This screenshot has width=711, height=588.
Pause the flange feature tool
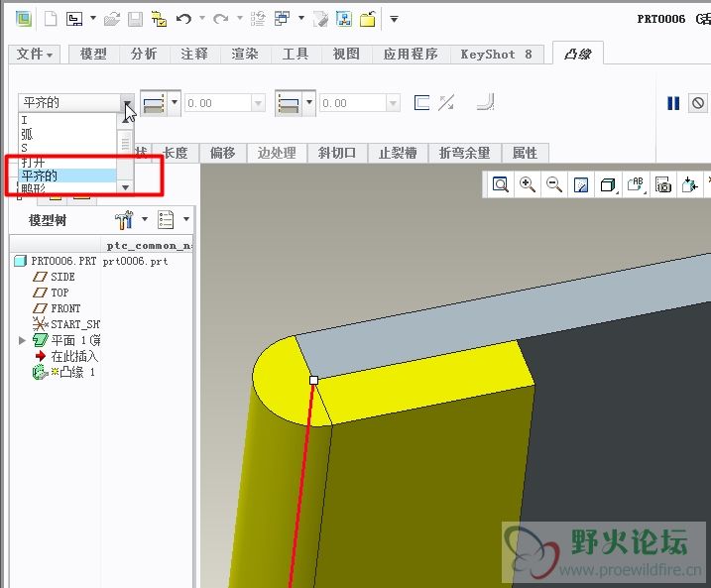tap(673, 103)
